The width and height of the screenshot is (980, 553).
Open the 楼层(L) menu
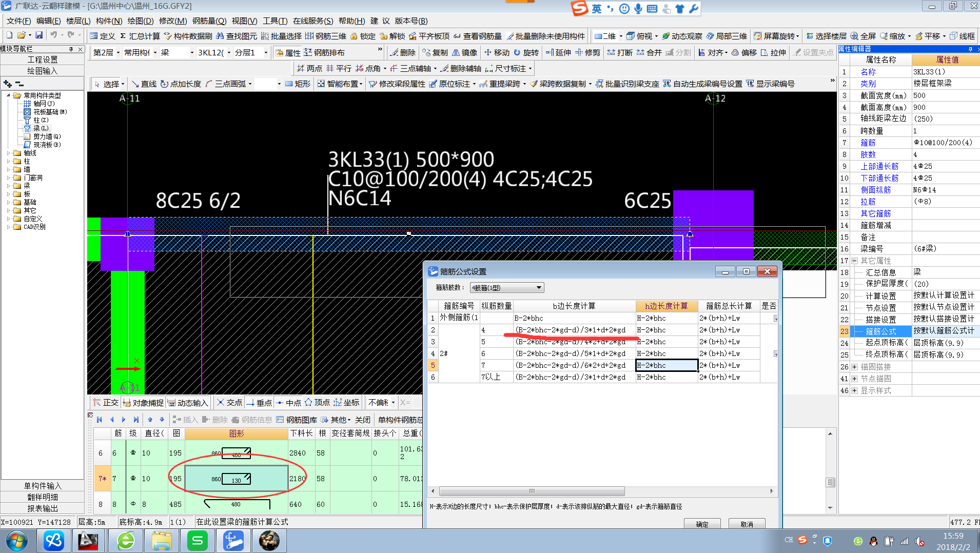point(78,21)
